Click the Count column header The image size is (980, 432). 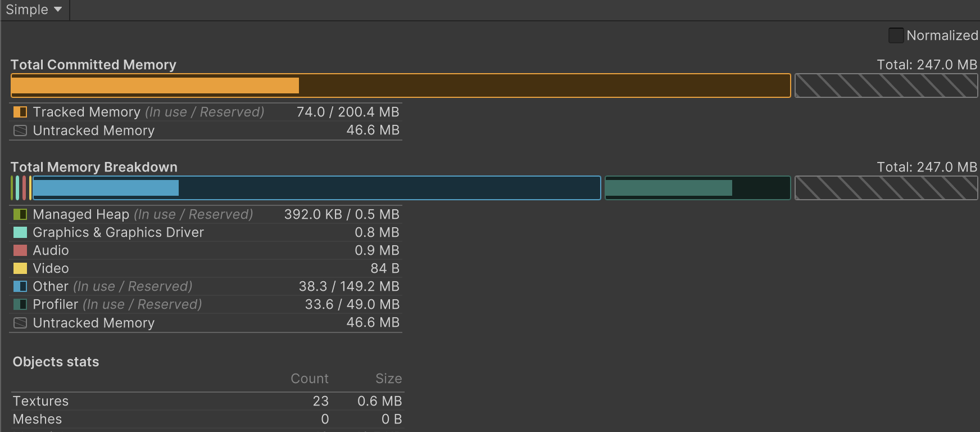click(x=309, y=379)
